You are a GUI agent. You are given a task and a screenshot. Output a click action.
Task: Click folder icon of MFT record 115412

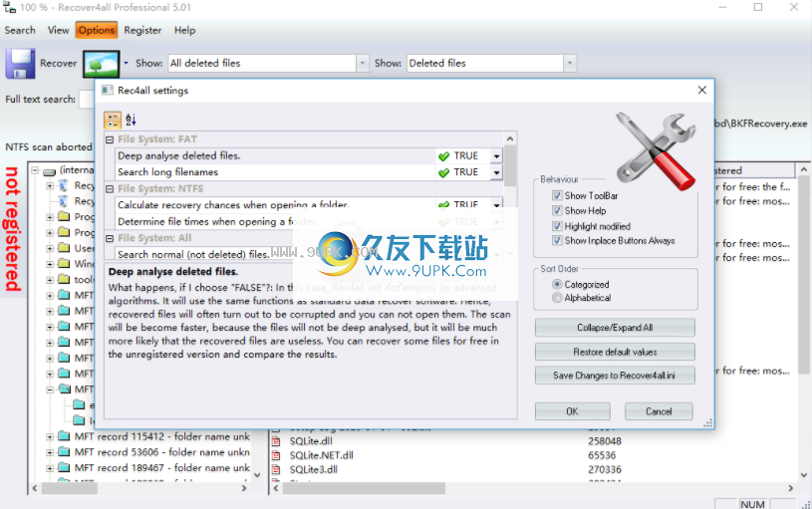64,436
